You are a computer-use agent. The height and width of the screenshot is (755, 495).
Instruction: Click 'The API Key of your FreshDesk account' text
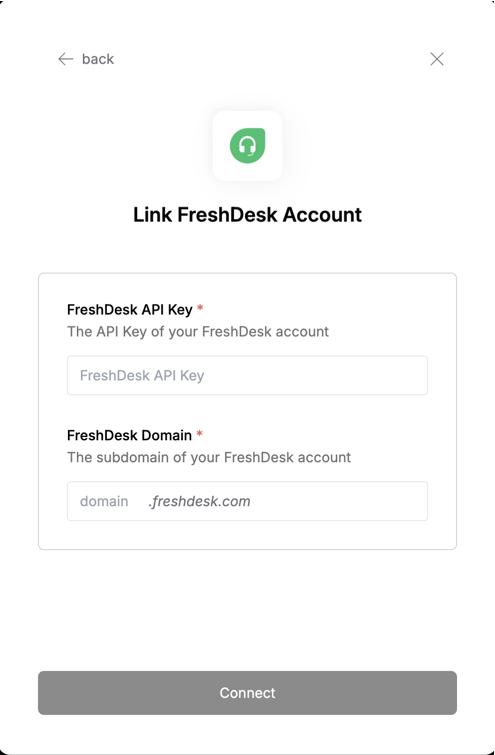click(198, 332)
